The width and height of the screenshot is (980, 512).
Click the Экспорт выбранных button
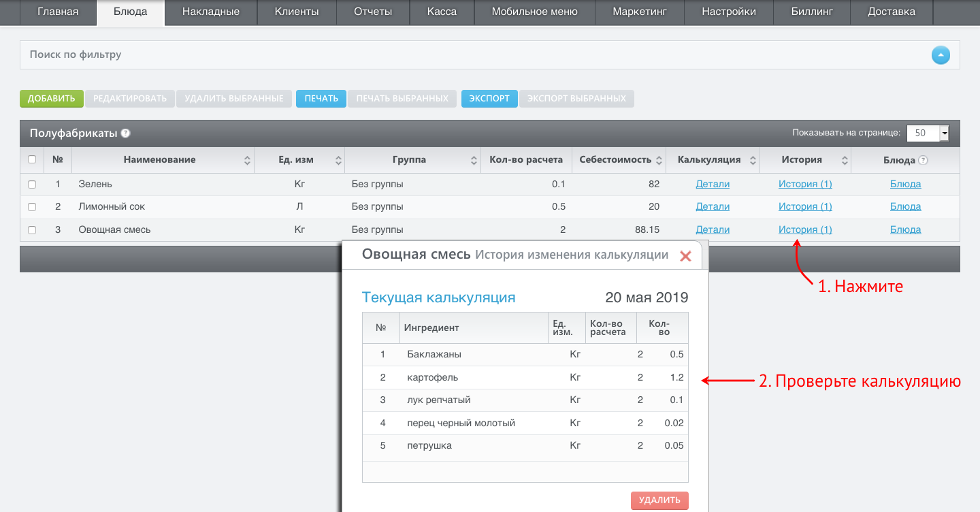[x=576, y=99]
